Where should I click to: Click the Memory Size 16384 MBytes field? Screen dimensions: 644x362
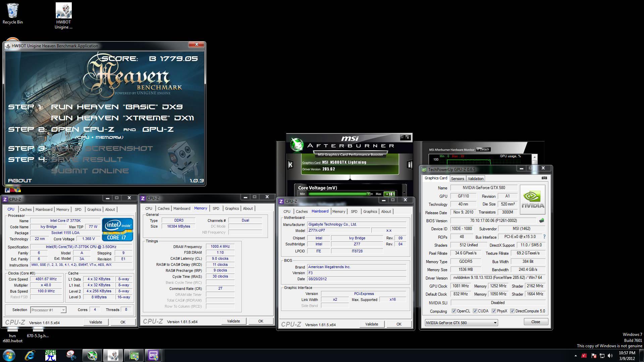(178, 226)
